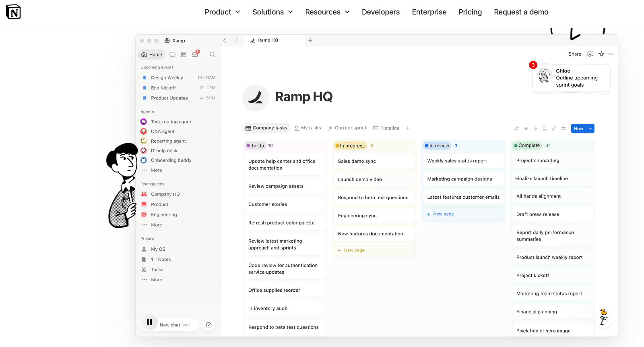644x347 pixels.
Task: Select the Ramp HQ window tab
Action: click(x=274, y=40)
